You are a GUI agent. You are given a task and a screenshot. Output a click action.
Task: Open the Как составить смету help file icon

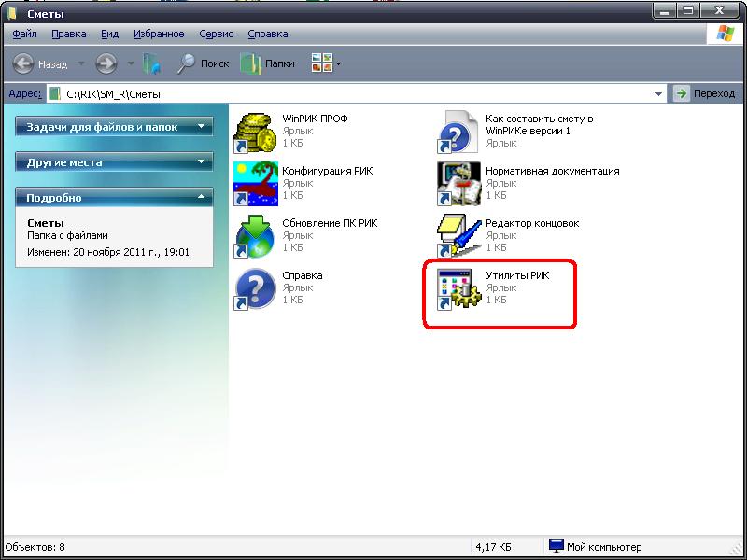pos(458,133)
